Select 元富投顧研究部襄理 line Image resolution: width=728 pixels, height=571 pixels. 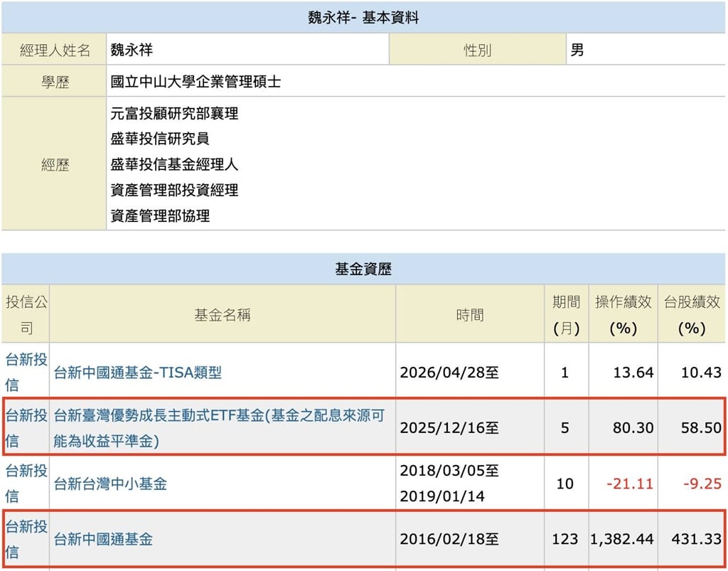point(174,113)
